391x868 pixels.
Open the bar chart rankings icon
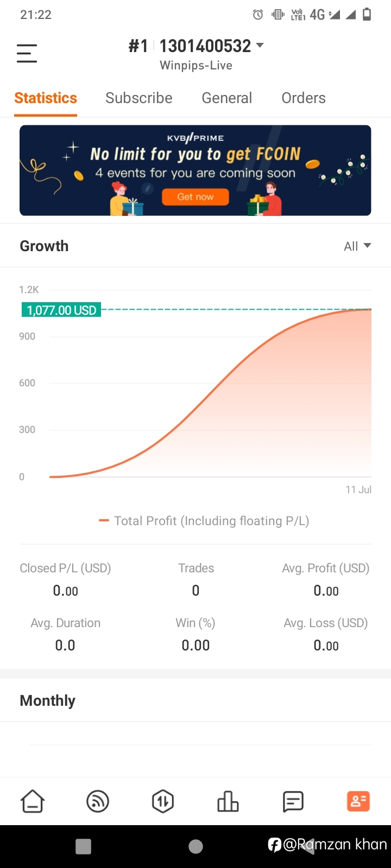[x=228, y=801]
